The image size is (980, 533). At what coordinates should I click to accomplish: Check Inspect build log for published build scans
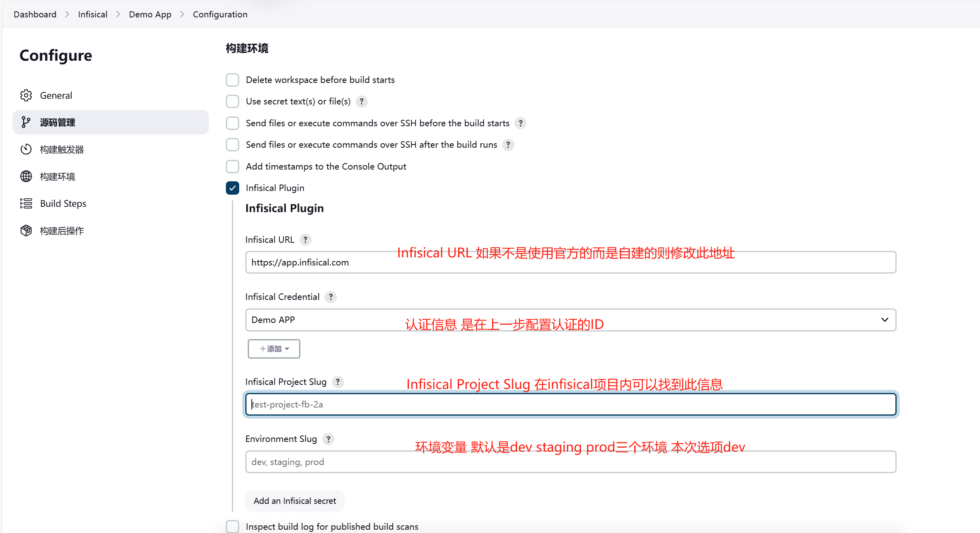(232, 527)
